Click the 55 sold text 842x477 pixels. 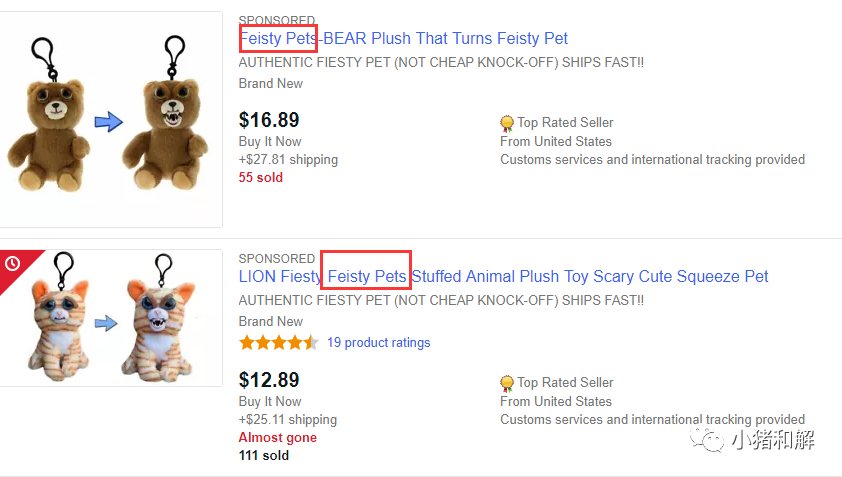pyautogui.click(x=260, y=177)
